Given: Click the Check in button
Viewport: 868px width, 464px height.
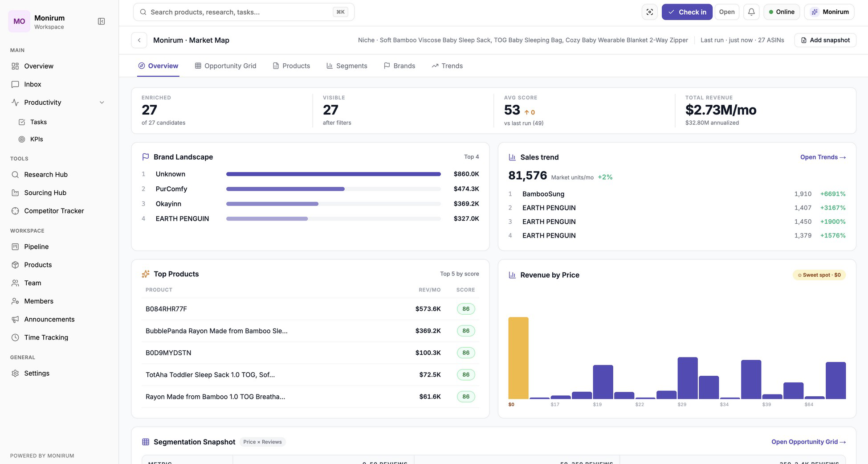Looking at the screenshot, I should coord(687,12).
